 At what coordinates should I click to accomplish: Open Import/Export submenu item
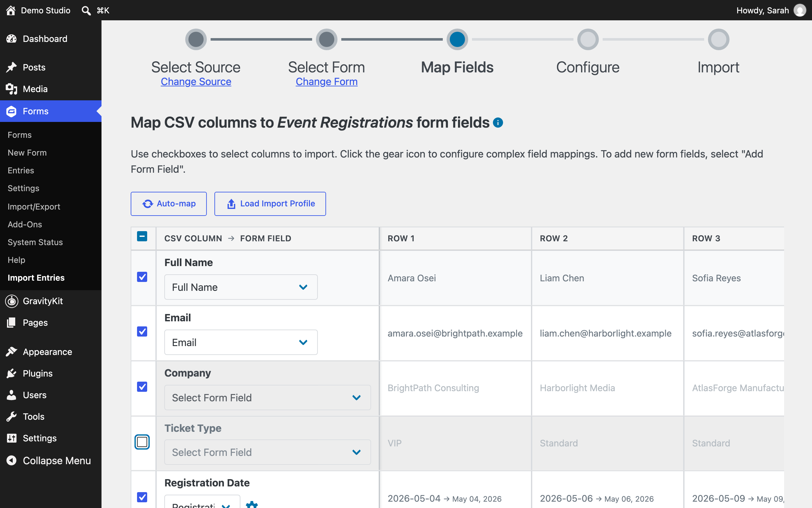34,207
